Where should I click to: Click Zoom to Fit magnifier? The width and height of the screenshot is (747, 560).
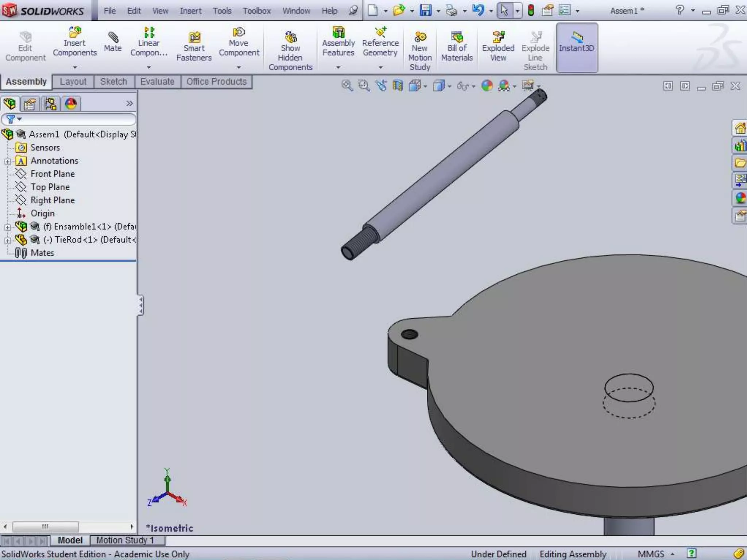[347, 86]
